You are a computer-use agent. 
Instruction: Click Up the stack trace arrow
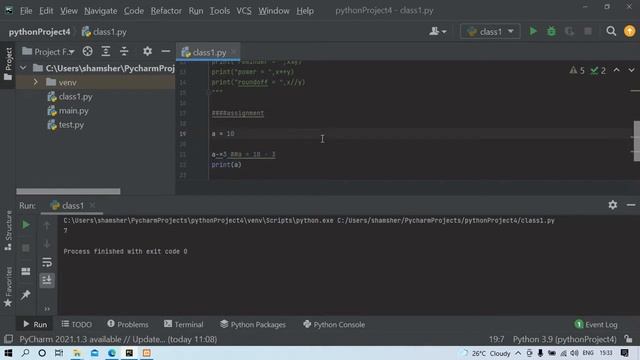(x=47, y=225)
